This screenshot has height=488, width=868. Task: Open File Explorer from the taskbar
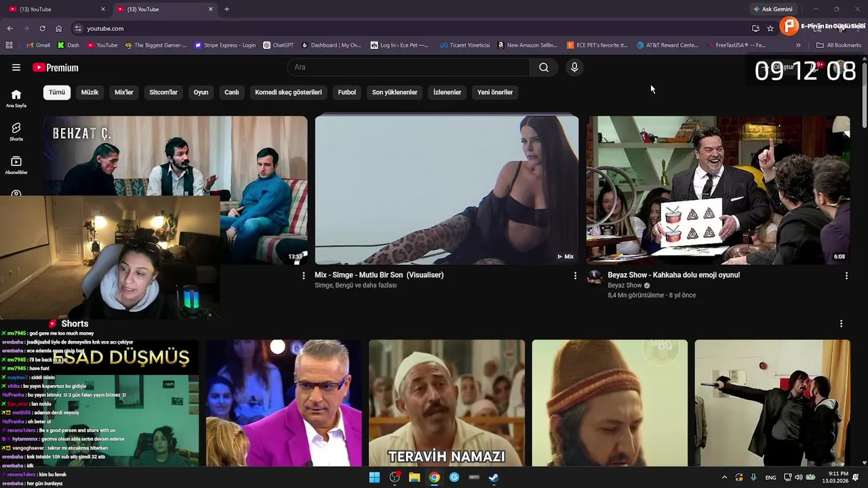(414, 477)
